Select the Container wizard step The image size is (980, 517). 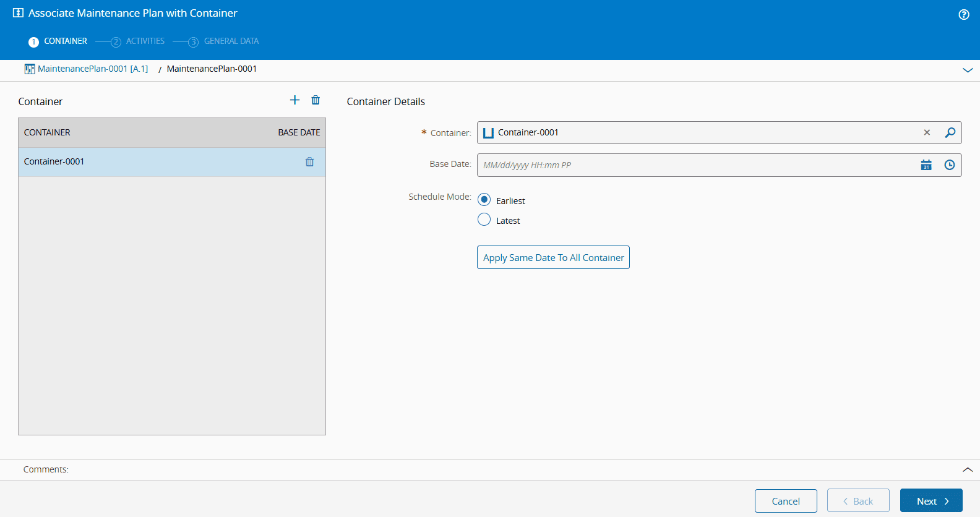(65, 41)
